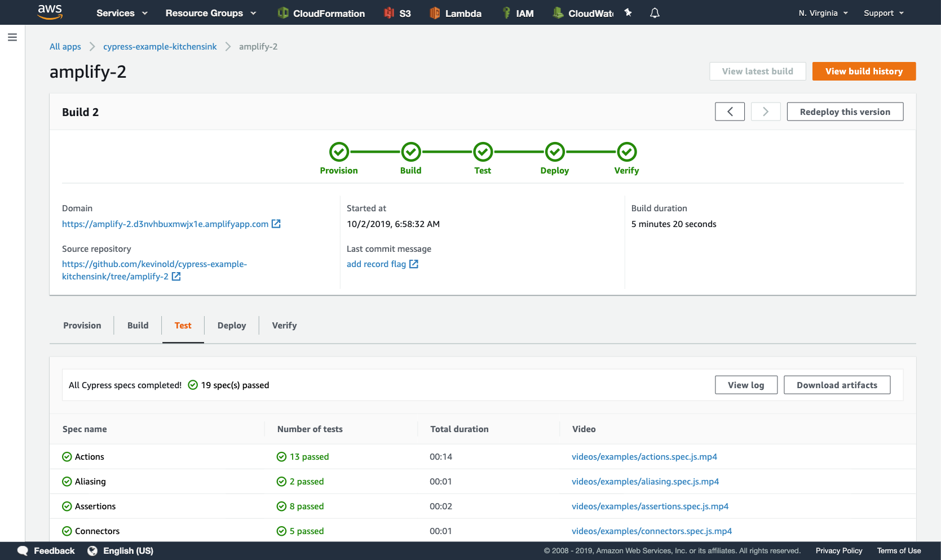This screenshot has width=941, height=560.
Task: Expand the Services dropdown
Action: 122,13
